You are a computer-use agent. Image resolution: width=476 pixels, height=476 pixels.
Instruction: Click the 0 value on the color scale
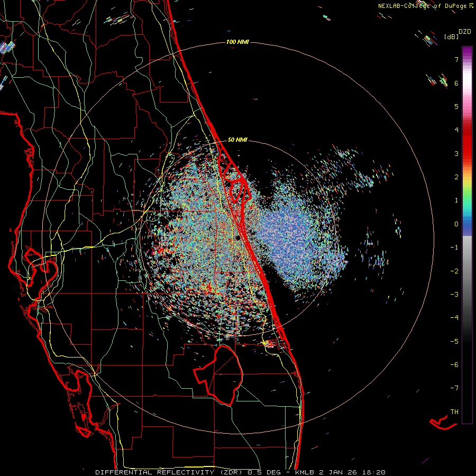456,224
